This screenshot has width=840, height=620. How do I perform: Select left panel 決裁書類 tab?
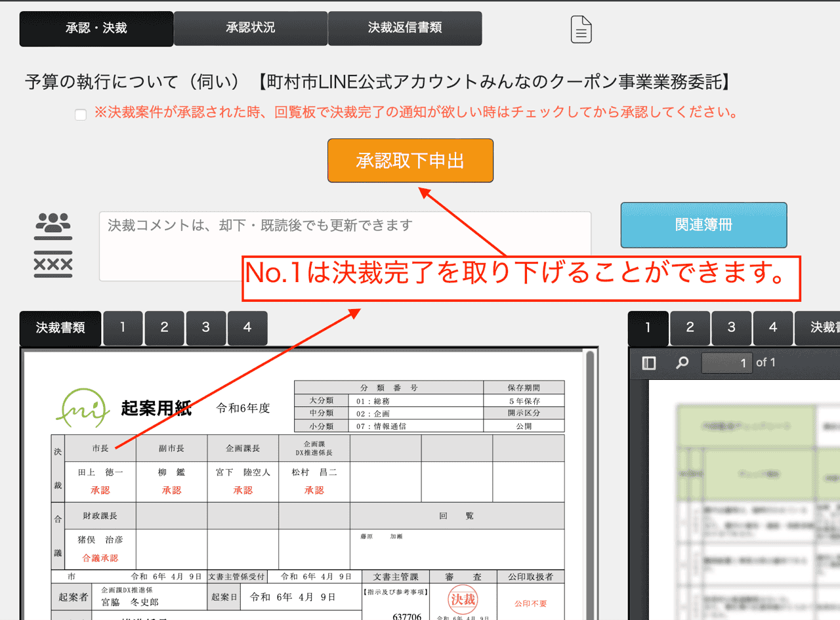(x=60, y=328)
